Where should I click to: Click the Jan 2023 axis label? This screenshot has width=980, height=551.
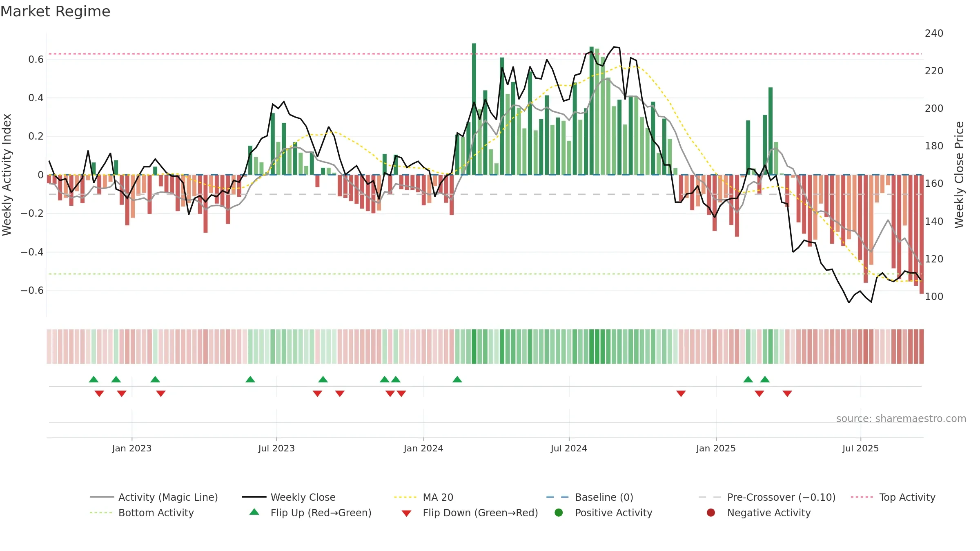tap(132, 448)
